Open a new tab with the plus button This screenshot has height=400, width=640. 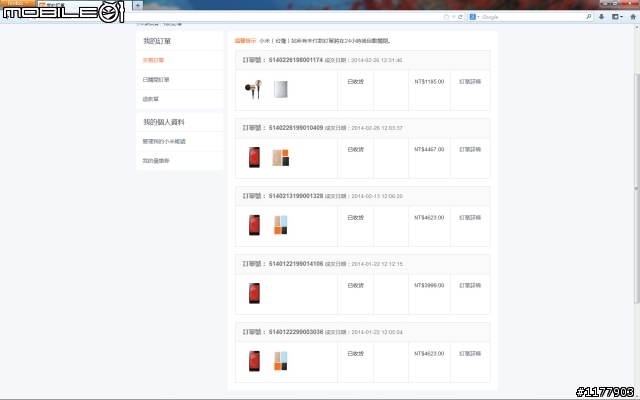pyautogui.click(x=138, y=5)
